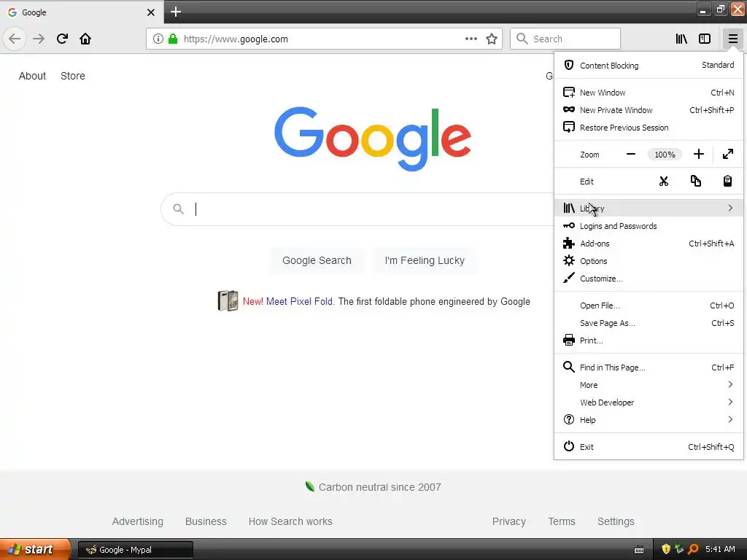Go back using the back arrow
Screen dimensions: 747x560
point(15,39)
